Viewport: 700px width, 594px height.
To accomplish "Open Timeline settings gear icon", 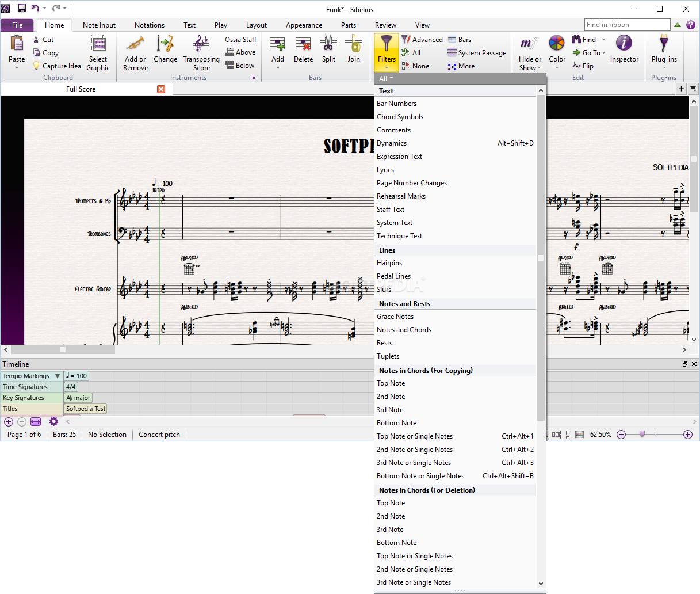I will (53, 422).
